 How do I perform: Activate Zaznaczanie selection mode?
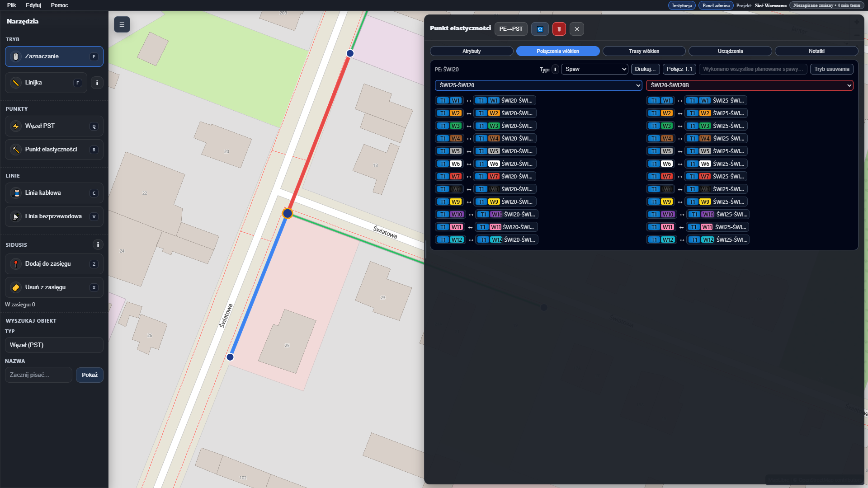click(x=54, y=56)
